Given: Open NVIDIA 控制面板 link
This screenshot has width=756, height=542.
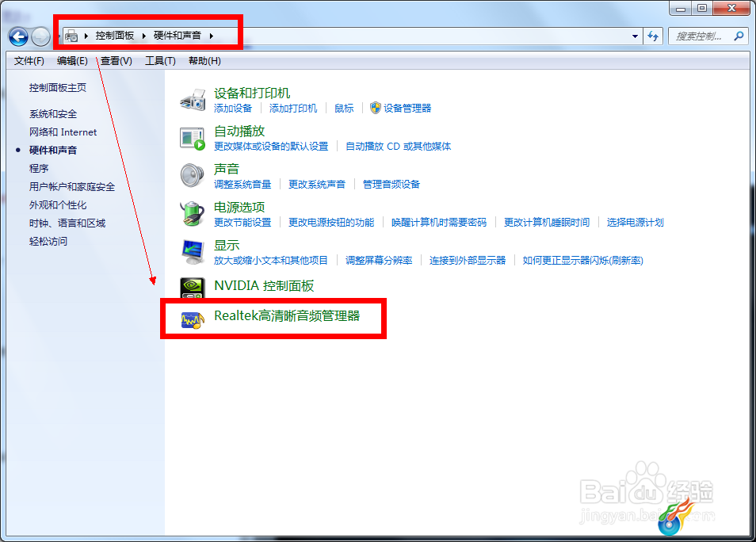Looking at the screenshot, I should point(264,286).
